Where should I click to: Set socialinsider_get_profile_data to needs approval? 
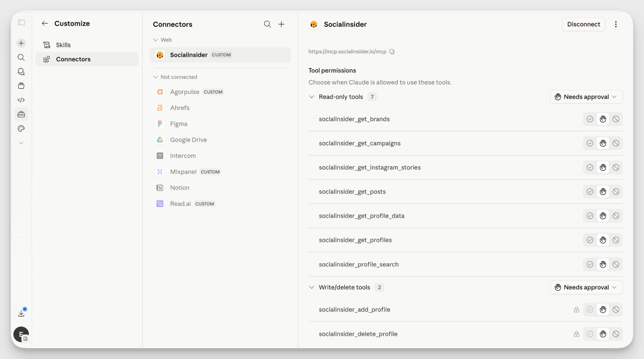pos(603,216)
